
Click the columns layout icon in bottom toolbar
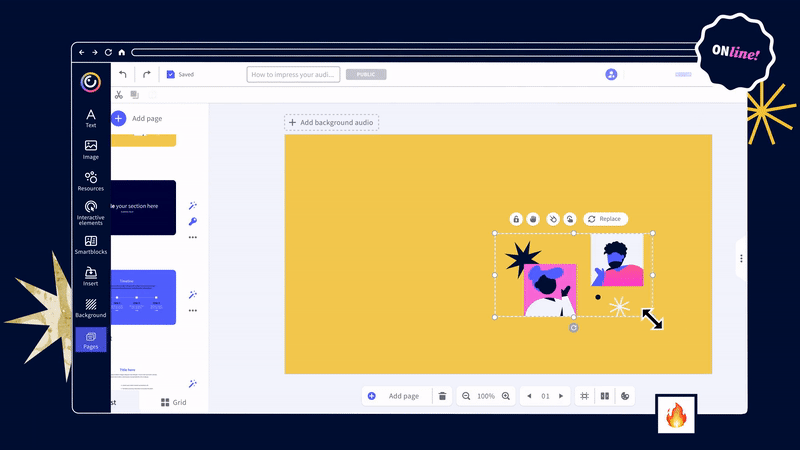point(605,396)
